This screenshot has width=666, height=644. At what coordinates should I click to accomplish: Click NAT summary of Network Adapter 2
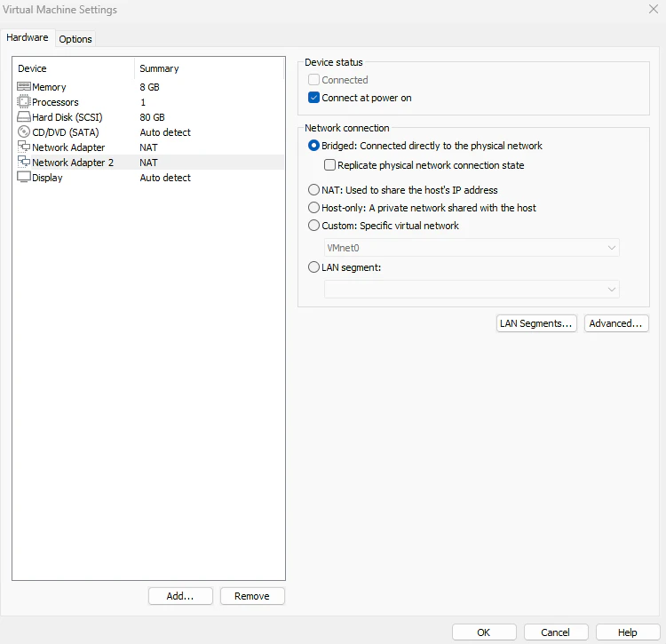[148, 163]
